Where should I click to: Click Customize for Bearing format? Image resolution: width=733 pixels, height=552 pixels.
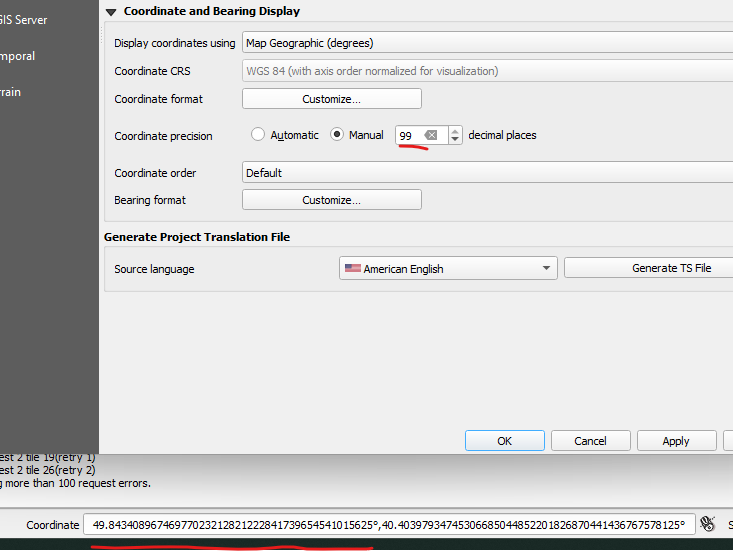pos(331,200)
